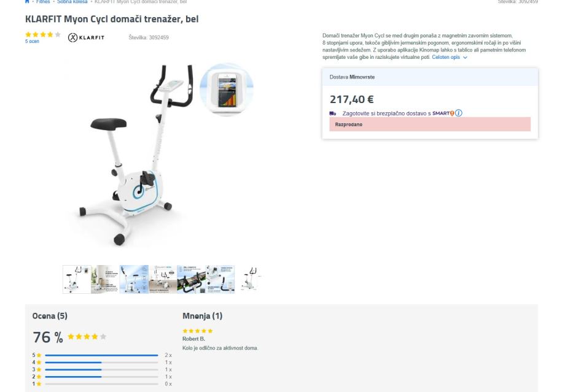Screen dimensions: 565x392
Task: Click the home icon in breadcrumb
Action: [27, 2]
